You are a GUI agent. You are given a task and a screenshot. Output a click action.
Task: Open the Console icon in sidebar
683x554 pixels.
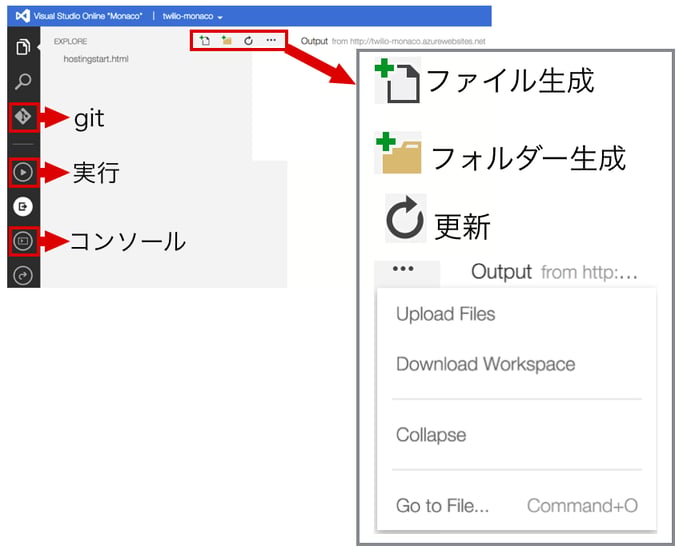(x=23, y=240)
